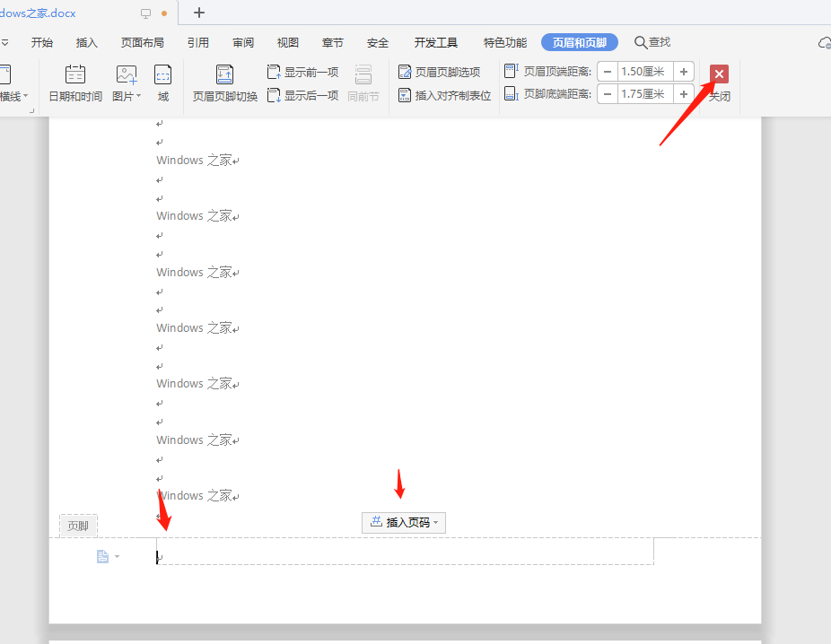Click the 页脚底端距离 value field 1.75厘米

[644, 94]
